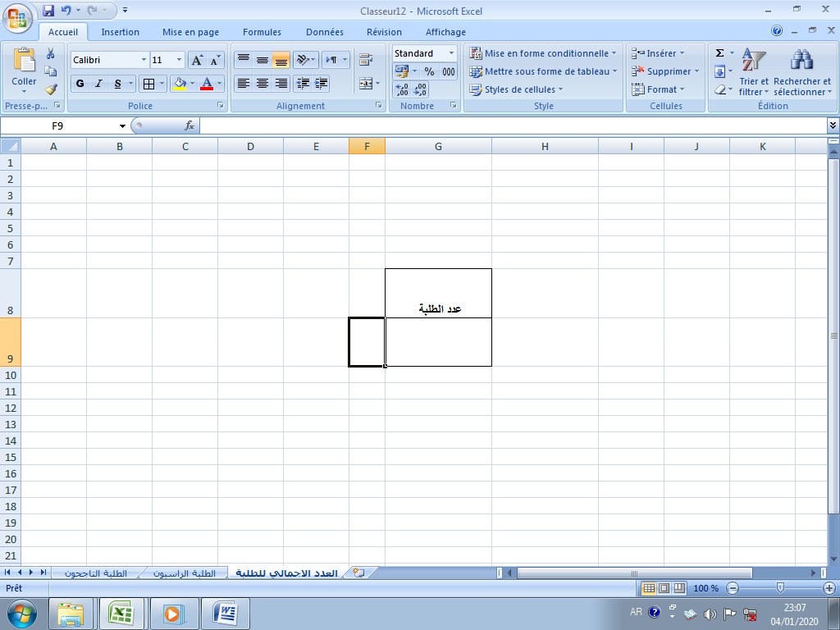Click cell with text عدد الطلبة
The image size is (840, 630).
(438, 293)
